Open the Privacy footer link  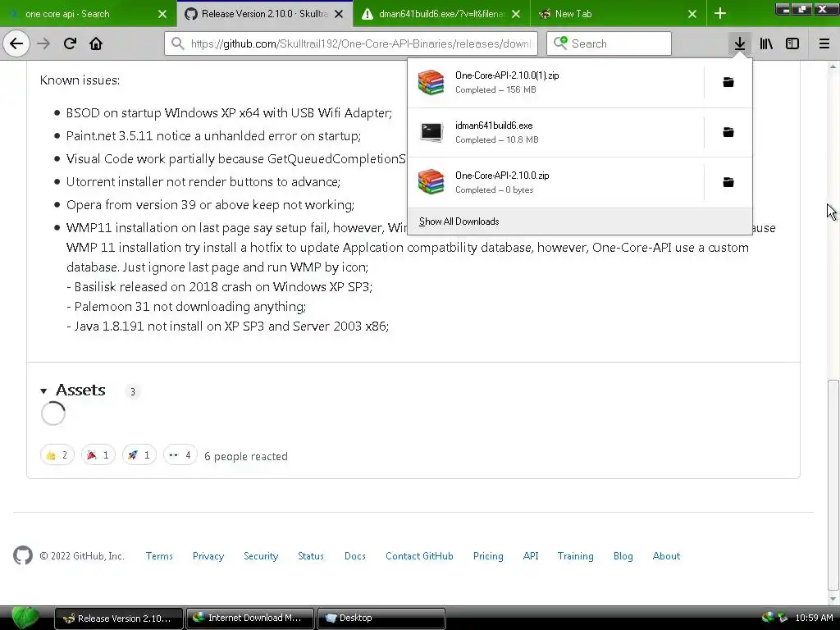(208, 556)
